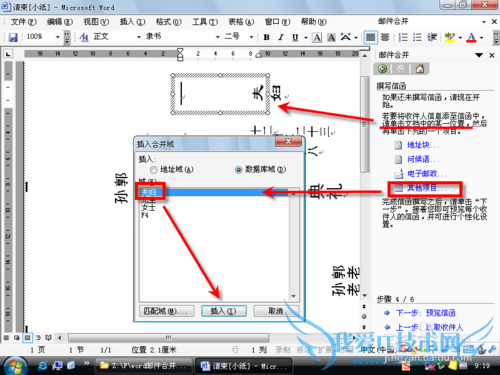This screenshot has width=500, height=375.
Task: Click the 其他项目 link
Action: point(427,188)
